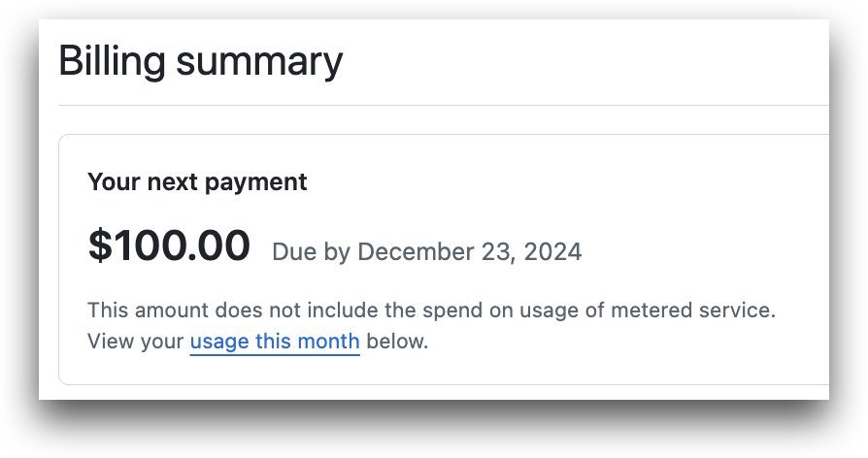This screenshot has height=458, width=868.
Task: Click the "Due by December 23, 2024" text
Action: point(427,251)
